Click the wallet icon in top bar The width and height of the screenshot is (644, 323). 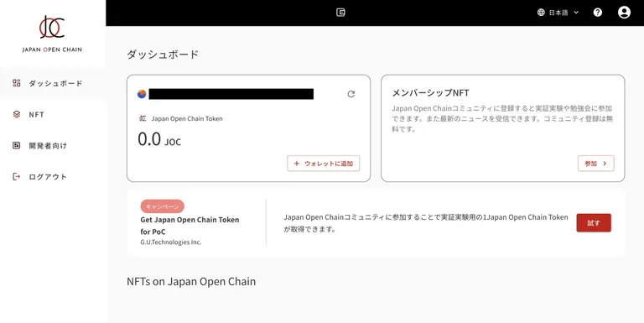pos(340,13)
